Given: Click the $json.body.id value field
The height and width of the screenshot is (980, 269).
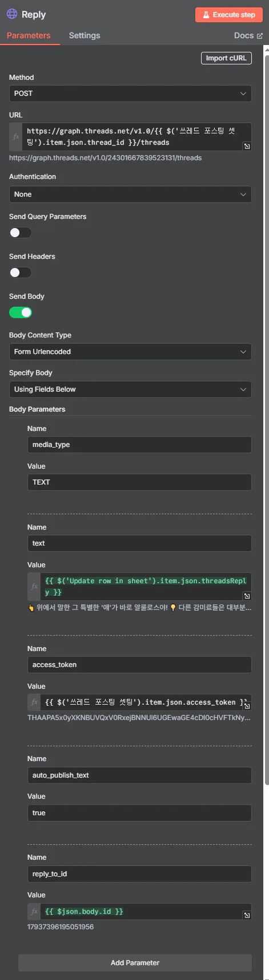Looking at the screenshot, I should coord(146,912).
